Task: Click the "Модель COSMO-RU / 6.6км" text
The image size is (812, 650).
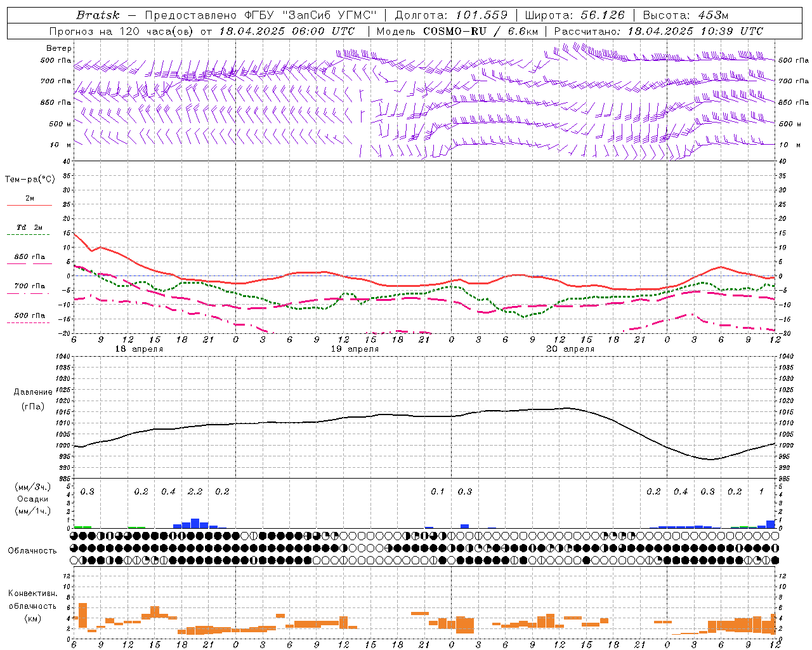Action: [x=457, y=31]
